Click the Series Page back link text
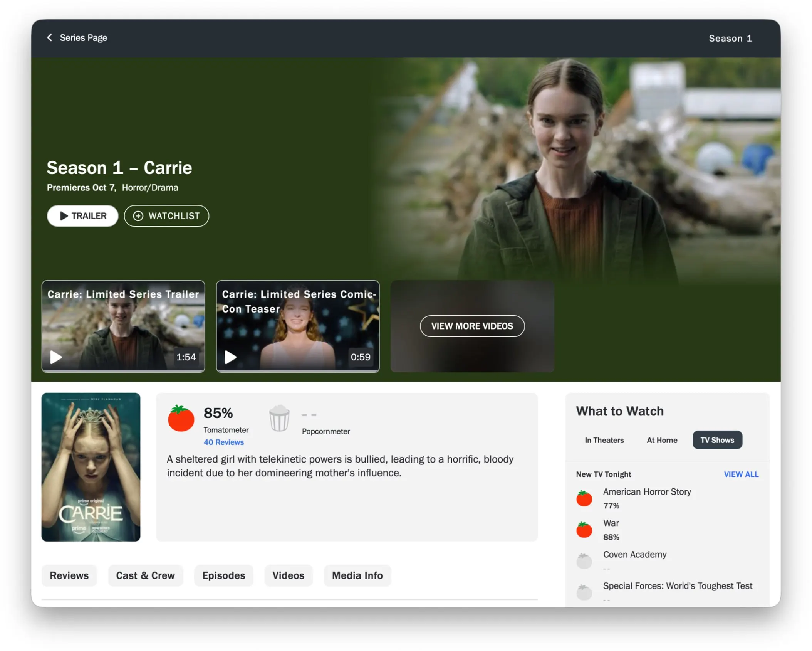This screenshot has width=812, height=651. 84,38
